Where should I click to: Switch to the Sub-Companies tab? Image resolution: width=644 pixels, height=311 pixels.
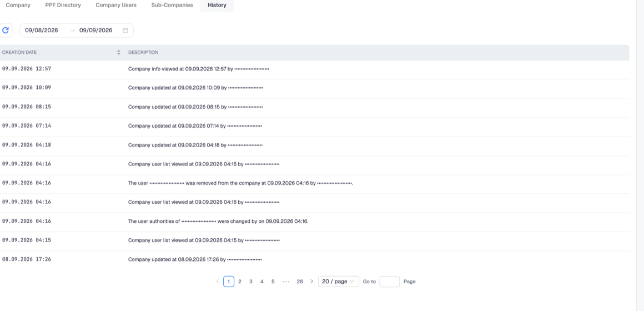pos(172,6)
